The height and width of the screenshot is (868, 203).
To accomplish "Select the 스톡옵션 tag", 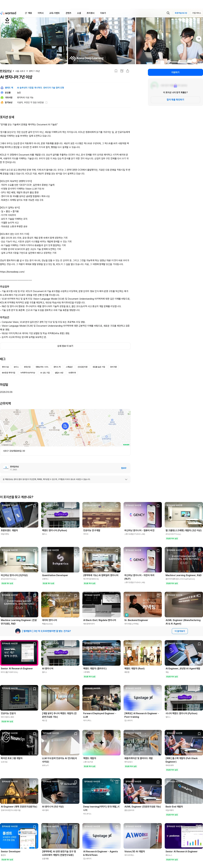I will pos(69,367).
